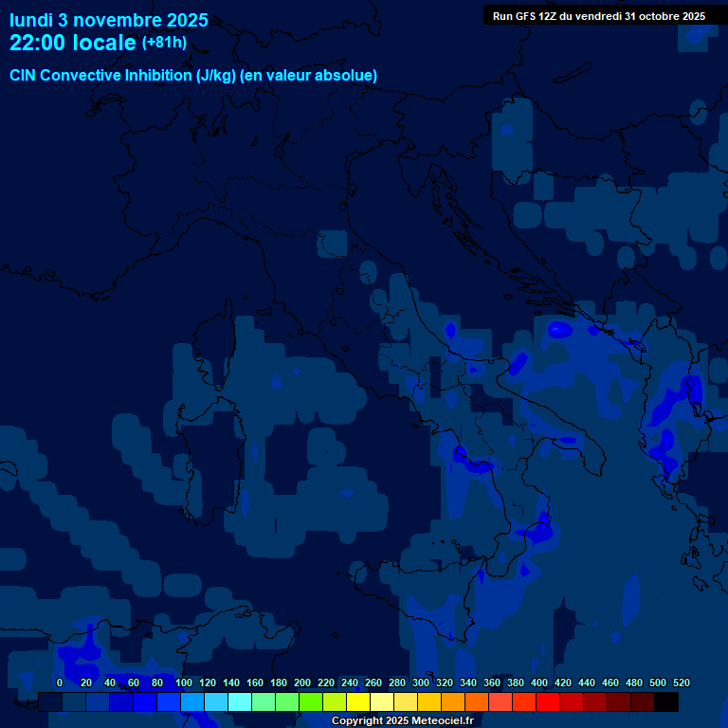Click the pure blue 60 legend swatch
This screenshot has height=728, width=728.
click(145, 702)
